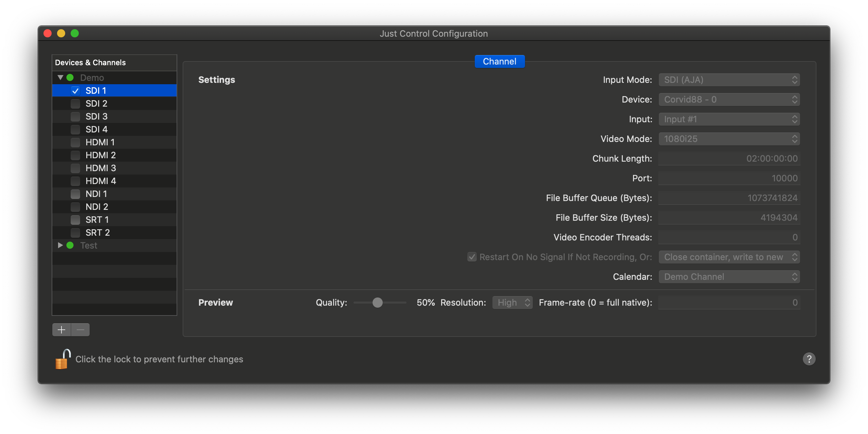
Task: Uncheck the SDI 1 channel checkbox
Action: (75, 91)
